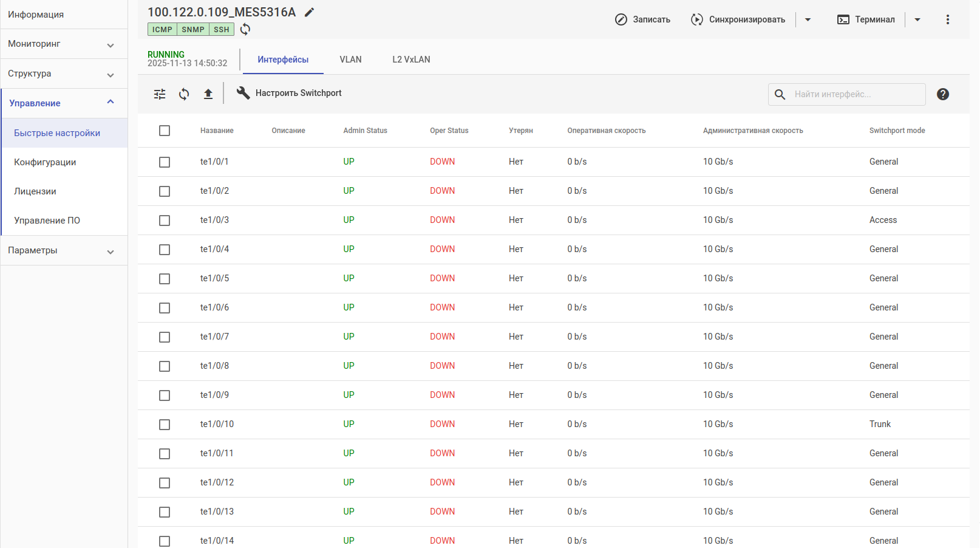Select the te1/0/10 row checkbox
The image size is (980, 548).
pyautogui.click(x=165, y=425)
